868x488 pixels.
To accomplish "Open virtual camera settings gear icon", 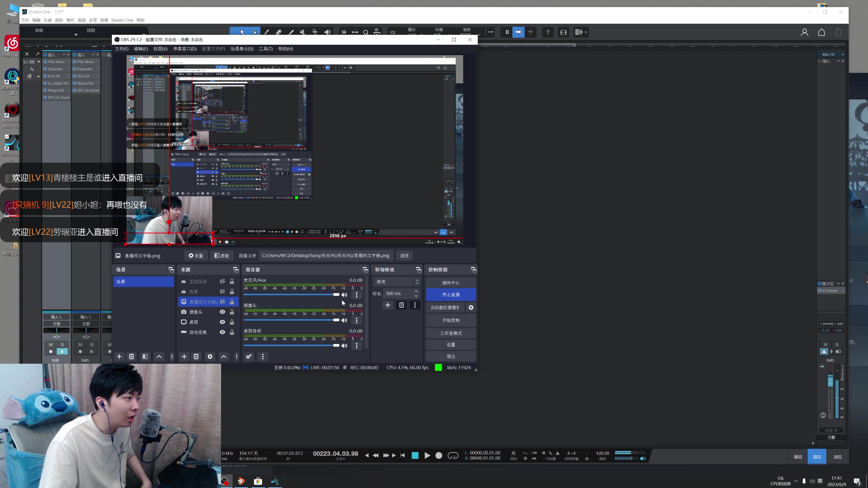I will coord(471,307).
